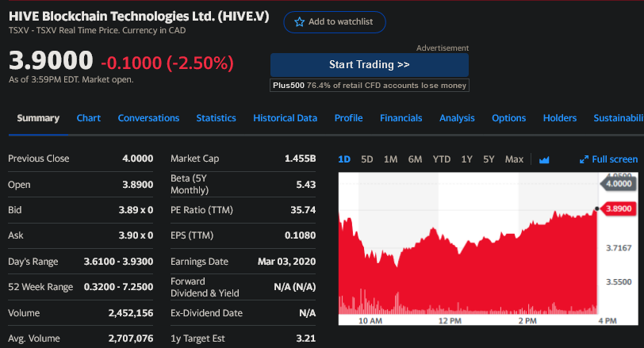Click the large 3.9000 share price
Image resolution: width=644 pixels, height=348 pixels.
point(51,60)
